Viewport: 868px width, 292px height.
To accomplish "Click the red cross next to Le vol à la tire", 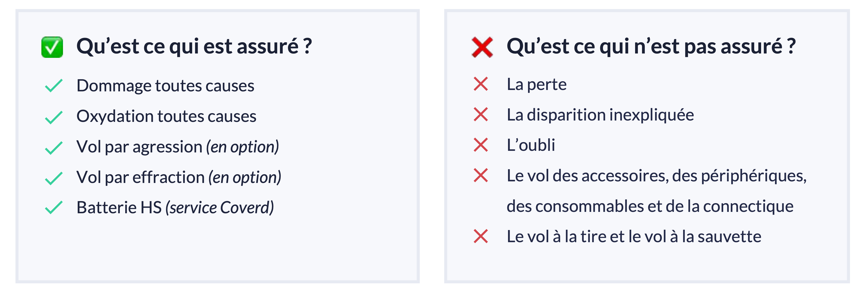I will [x=481, y=236].
